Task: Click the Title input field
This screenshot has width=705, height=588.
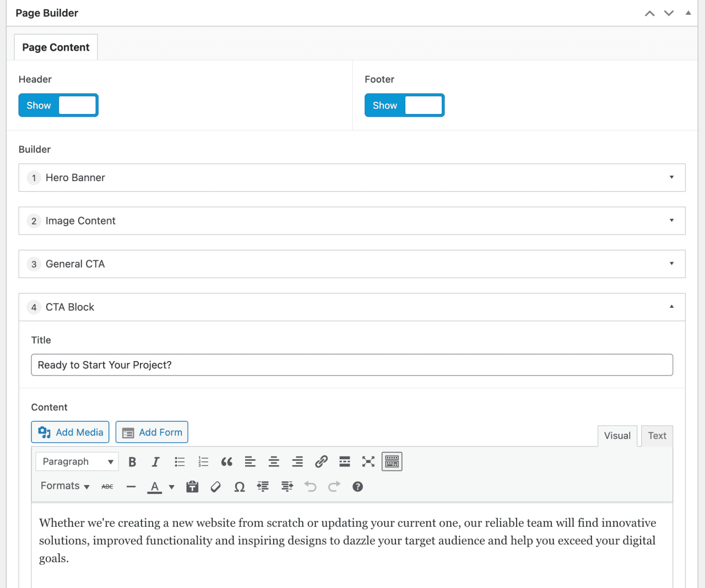Action: click(x=351, y=365)
